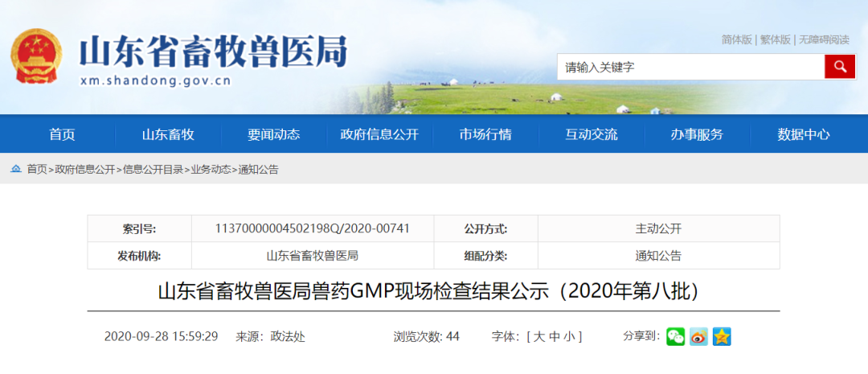Viewport: 868px width, 374px height.
Task: Go to 首页 in the breadcrumb
Action: tap(37, 170)
